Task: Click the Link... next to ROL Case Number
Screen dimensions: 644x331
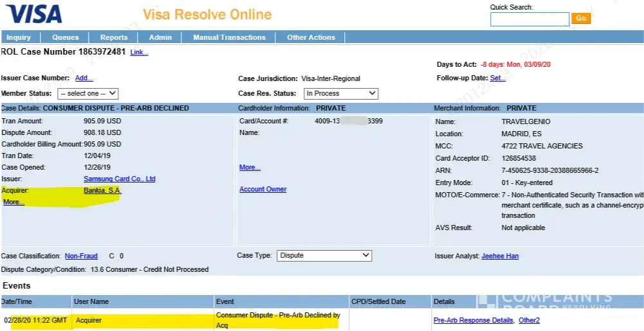Action: point(139,53)
